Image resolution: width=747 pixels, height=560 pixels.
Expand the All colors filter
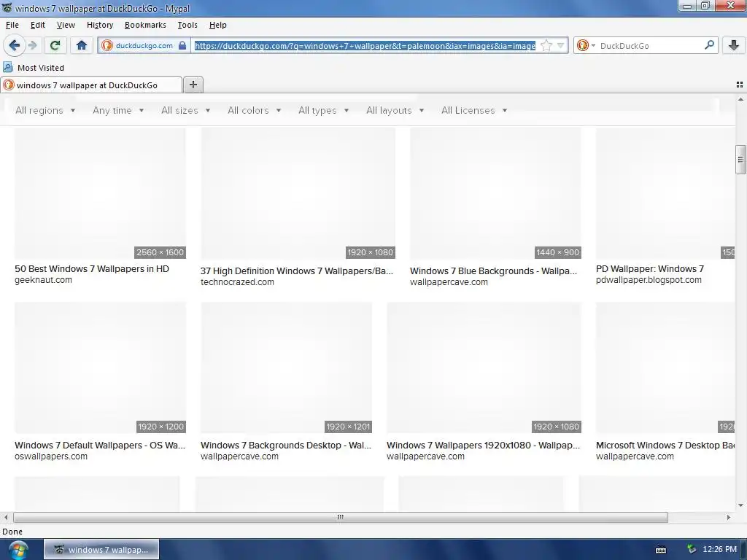point(254,111)
